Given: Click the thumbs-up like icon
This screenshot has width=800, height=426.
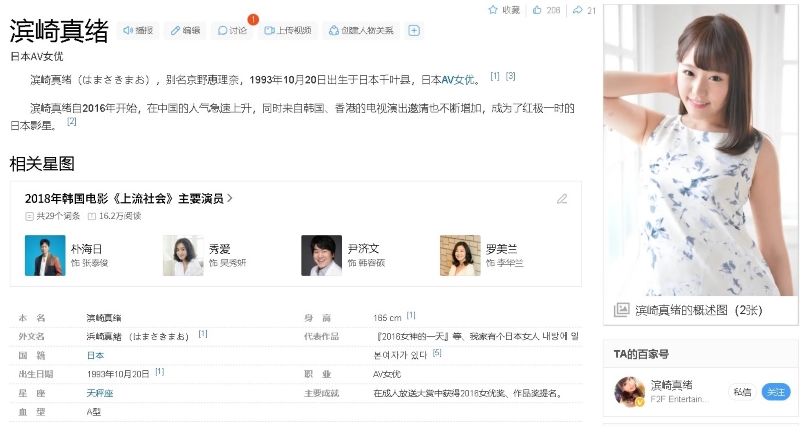Looking at the screenshot, I should point(538,10).
